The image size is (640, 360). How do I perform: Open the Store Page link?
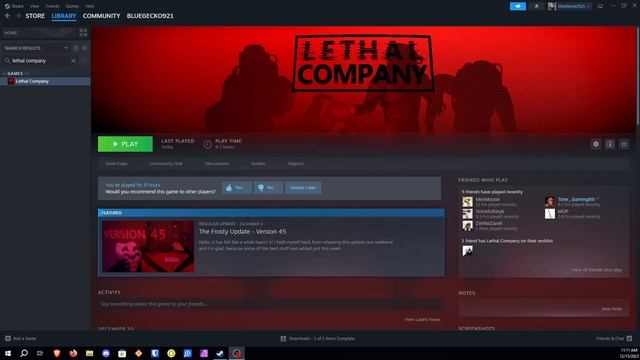pos(116,164)
